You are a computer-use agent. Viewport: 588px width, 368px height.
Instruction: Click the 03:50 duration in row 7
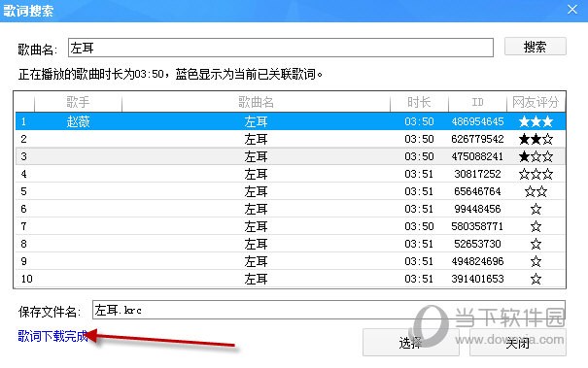pyautogui.click(x=419, y=226)
